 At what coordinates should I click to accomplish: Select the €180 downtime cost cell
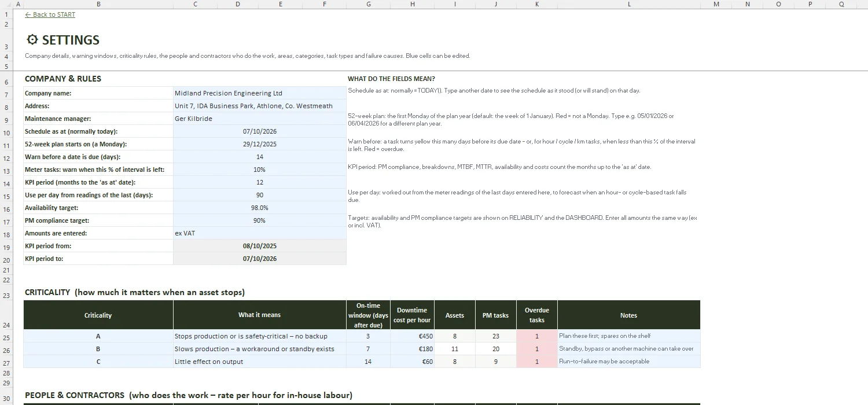[412, 349]
